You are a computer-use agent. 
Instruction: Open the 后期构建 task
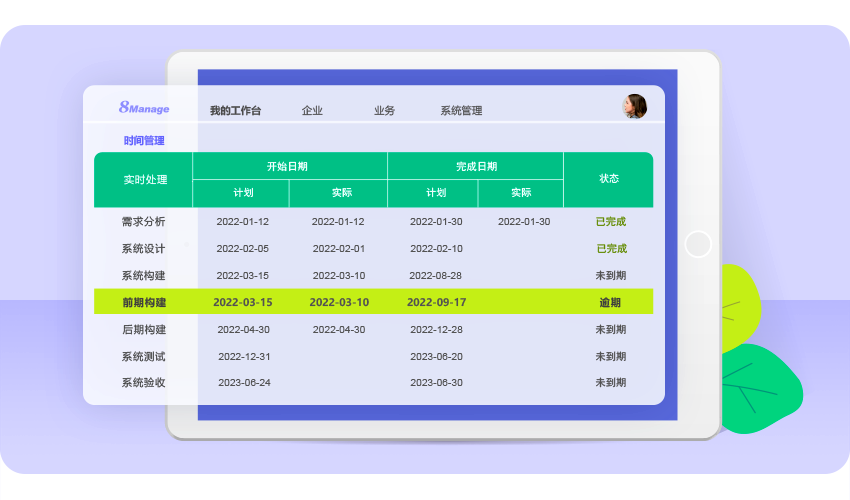click(143, 329)
